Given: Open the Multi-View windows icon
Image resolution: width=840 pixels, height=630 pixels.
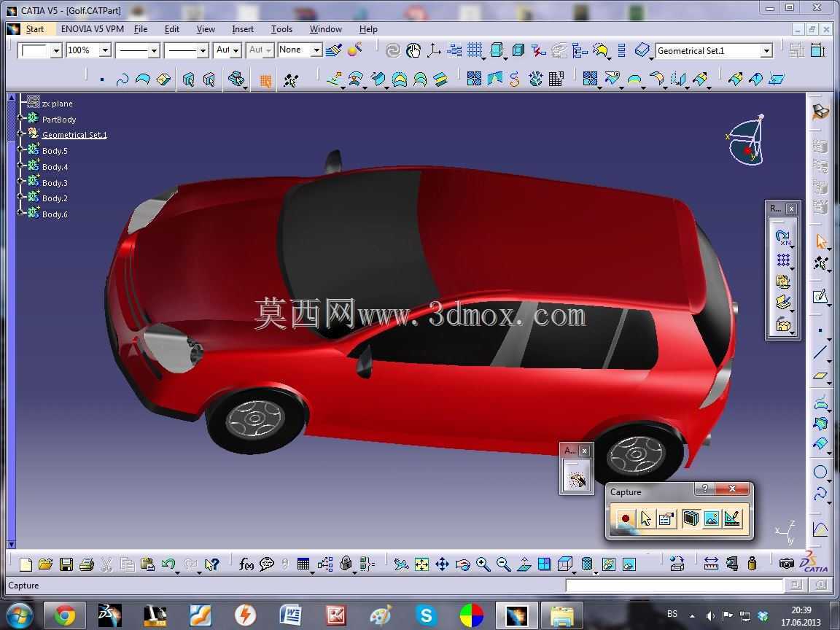Looking at the screenshot, I should click(x=544, y=564).
